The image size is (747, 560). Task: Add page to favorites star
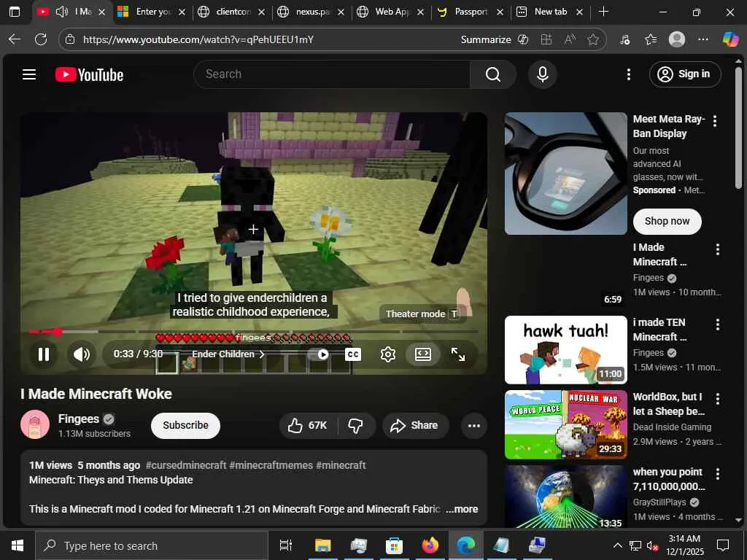point(592,39)
